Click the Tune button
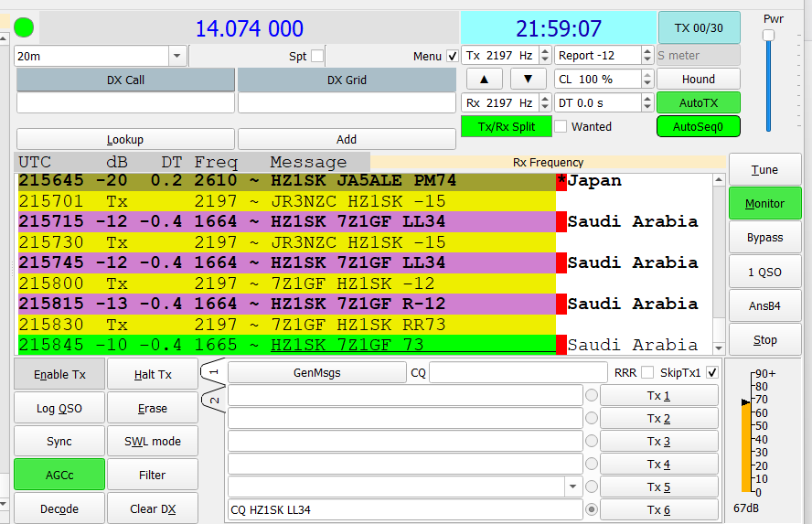812x524 pixels. [764, 170]
